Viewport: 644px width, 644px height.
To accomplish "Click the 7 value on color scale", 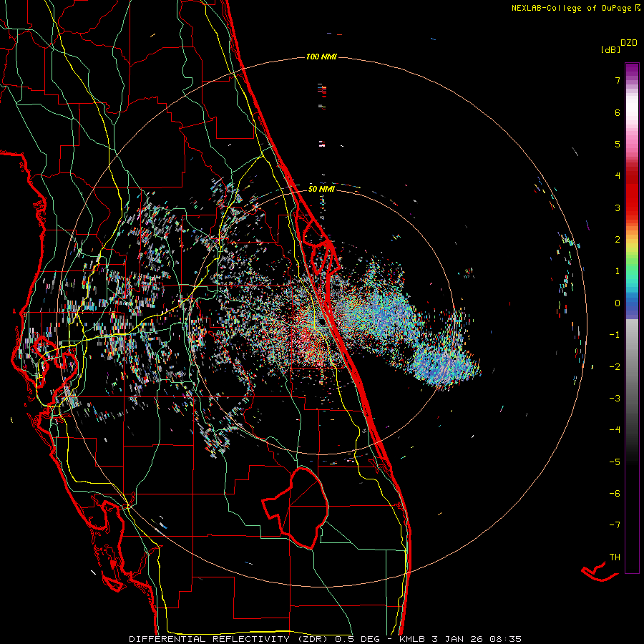I will pyautogui.click(x=618, y=80).
